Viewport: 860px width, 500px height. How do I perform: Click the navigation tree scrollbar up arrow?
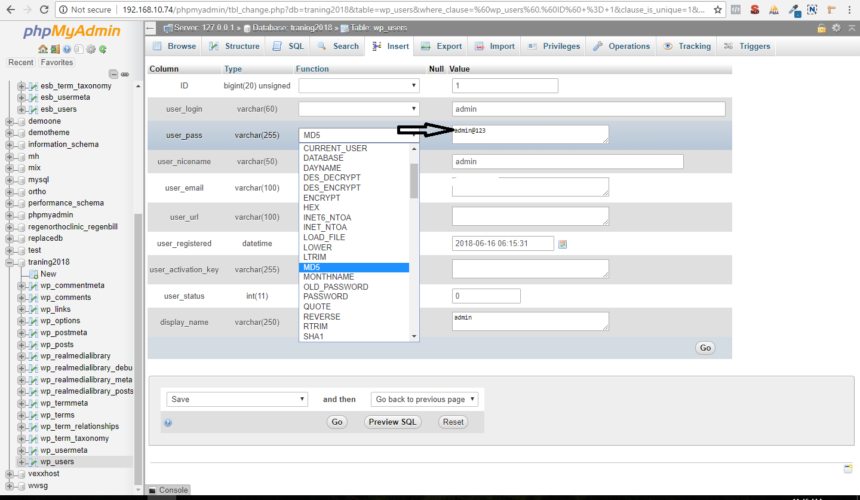(x=138, y=86)
